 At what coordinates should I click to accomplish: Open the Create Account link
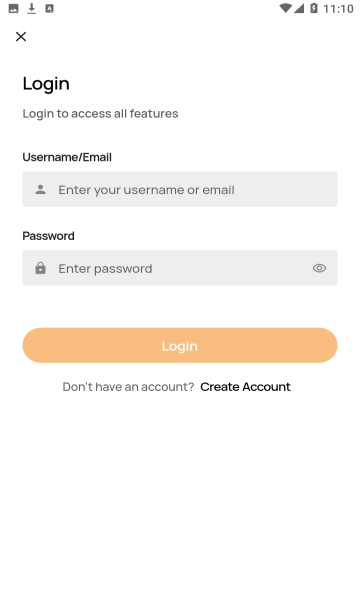tap(245, 387)
